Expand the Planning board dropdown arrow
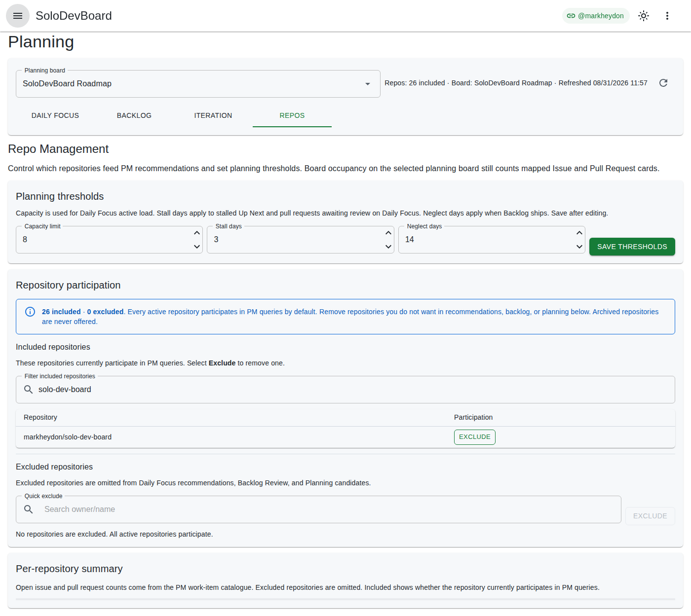The width and height of the screenshot is (691, 616). (x=368, y=84)
